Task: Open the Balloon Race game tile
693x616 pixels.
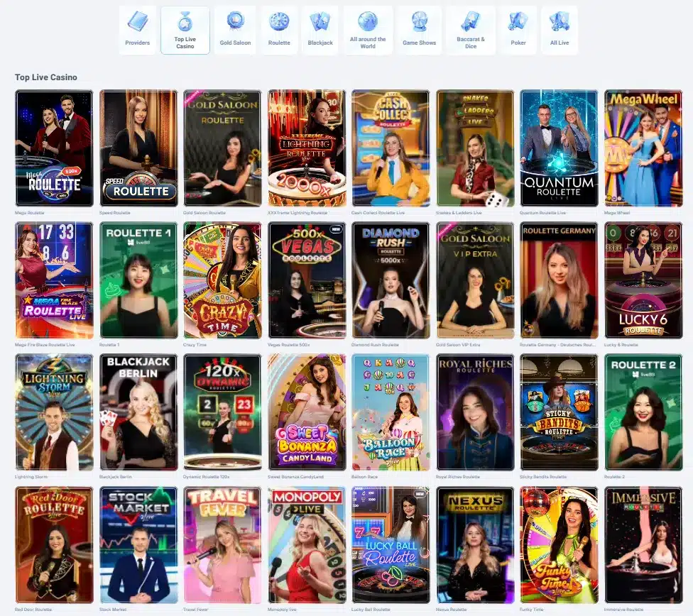Action: (x=391, y=412)
